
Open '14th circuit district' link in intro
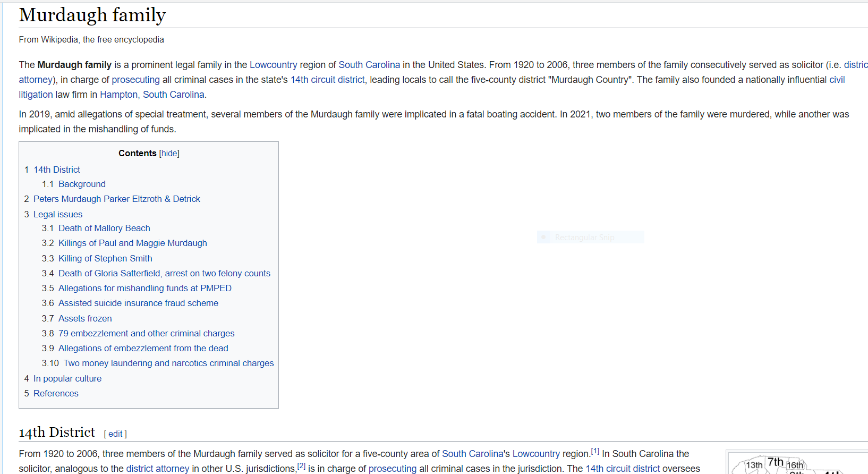pos(328,80)
